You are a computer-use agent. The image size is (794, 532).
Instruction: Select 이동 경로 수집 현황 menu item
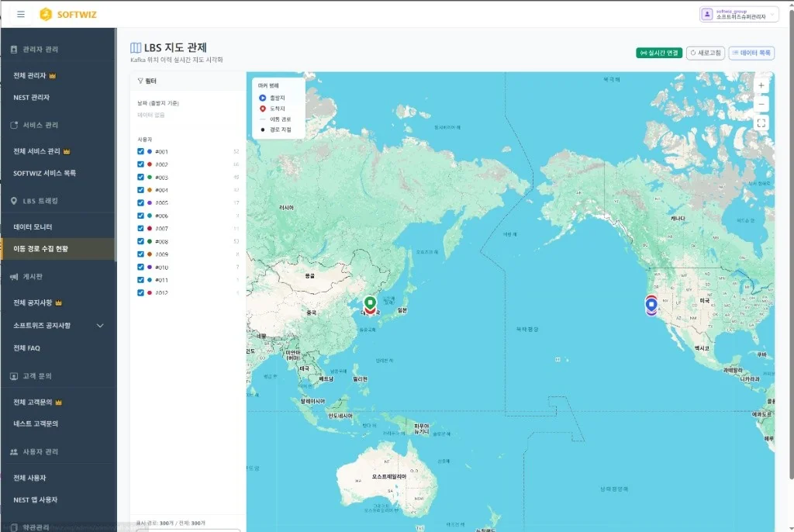(58, 249)
